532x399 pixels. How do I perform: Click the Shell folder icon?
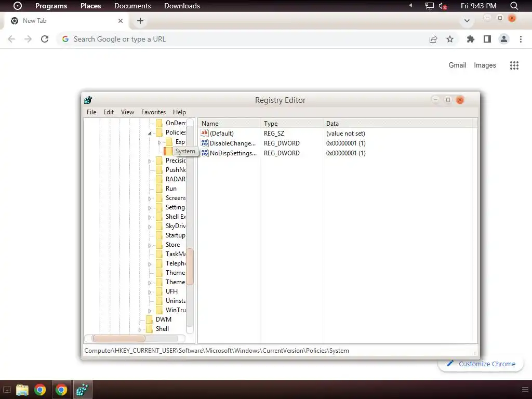point(149,329)
